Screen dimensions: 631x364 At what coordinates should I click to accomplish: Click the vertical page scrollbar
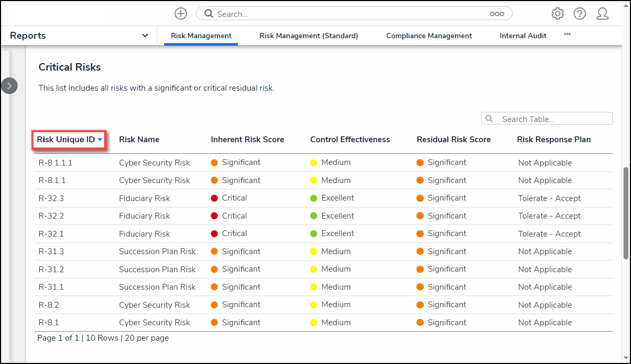coord(626,212)
